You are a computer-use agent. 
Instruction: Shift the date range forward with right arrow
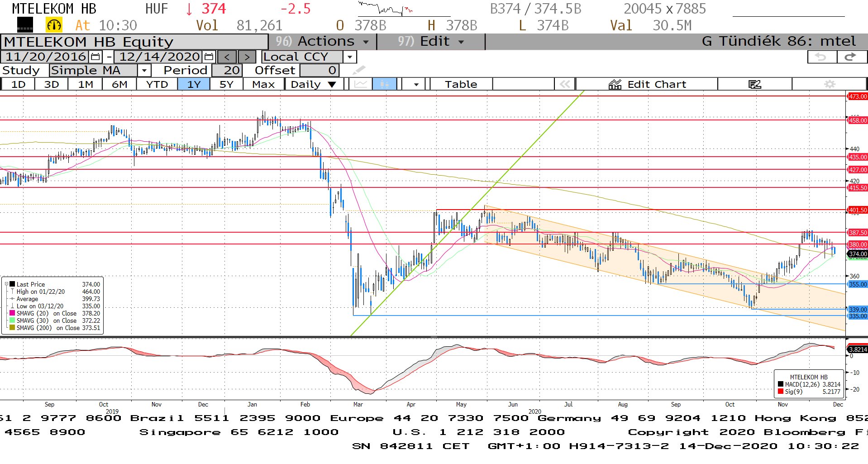pyautogui.click(x=247, y=57)
